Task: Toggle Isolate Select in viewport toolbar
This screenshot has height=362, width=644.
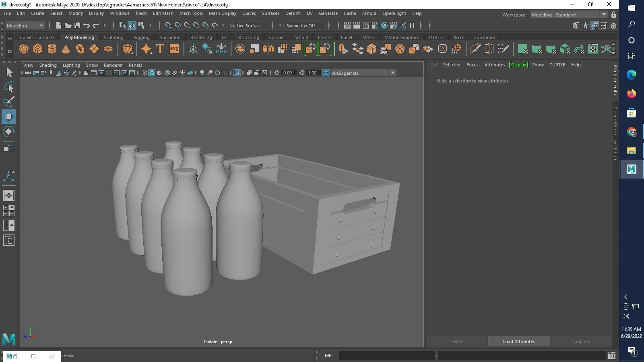Action: (237, 73)
